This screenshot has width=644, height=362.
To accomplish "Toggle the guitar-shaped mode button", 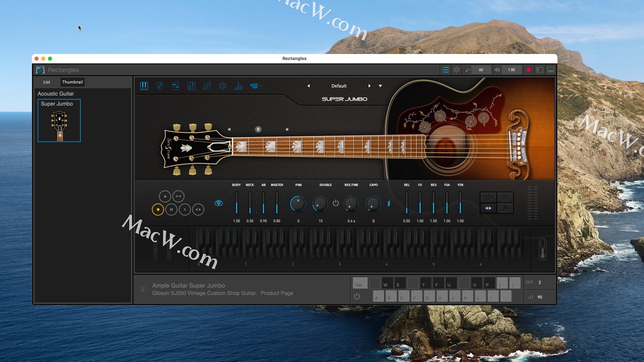I will pos(488,197).
